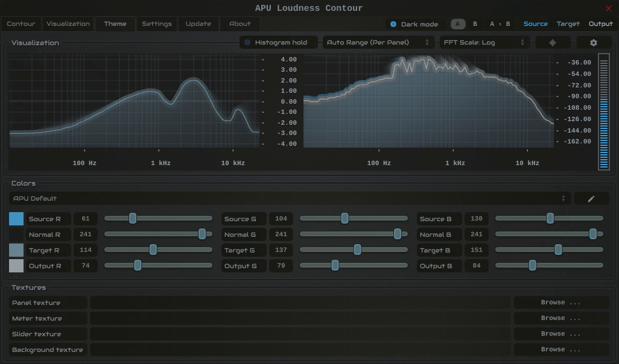The width and height of the screenshot is (619, 364).
Task: Browse for Background texture file
Action: click(x=561, y=350)
